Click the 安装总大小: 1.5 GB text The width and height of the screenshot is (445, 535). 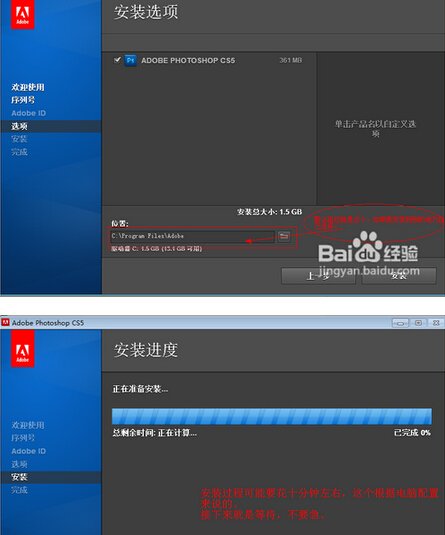pyautogui.click(x=270, y=212)
